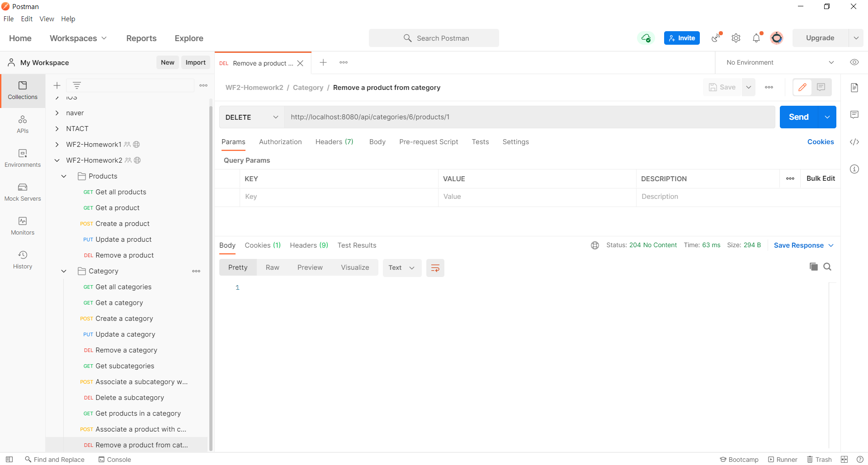Toggle the sidebar from status bar
This screenshot has height=465, width=868.
(9, 459)
